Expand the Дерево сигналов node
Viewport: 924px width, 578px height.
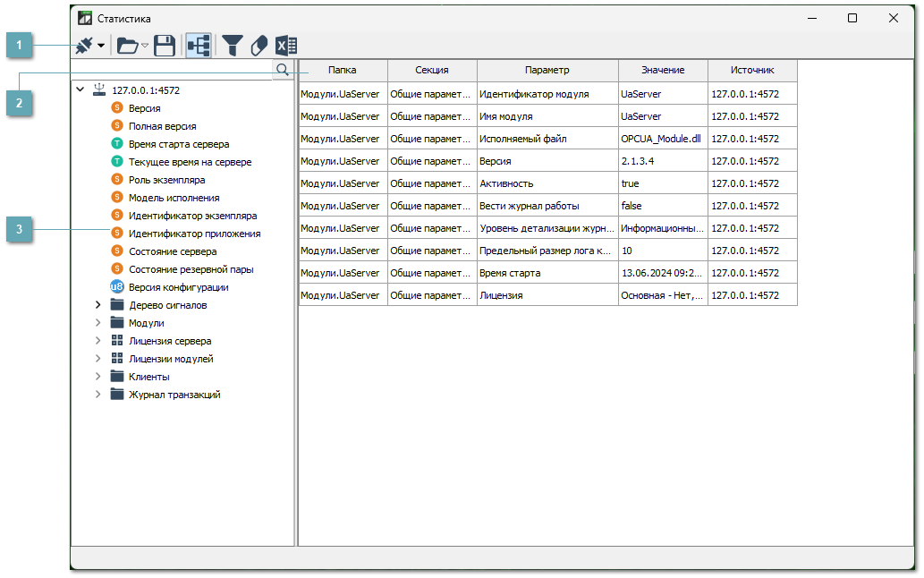click(98, 304)
